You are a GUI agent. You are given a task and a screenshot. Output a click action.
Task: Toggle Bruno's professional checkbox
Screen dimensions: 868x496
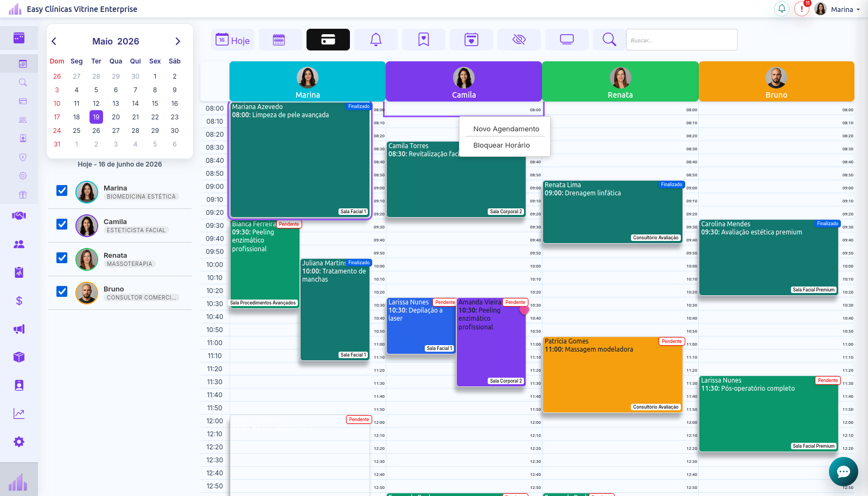(62, 291)
